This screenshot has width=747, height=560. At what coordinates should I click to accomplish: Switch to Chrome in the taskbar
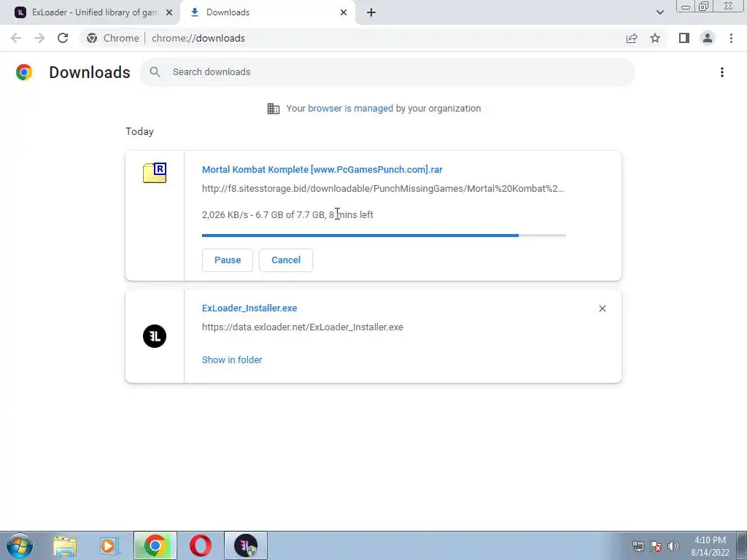(155, 545)
